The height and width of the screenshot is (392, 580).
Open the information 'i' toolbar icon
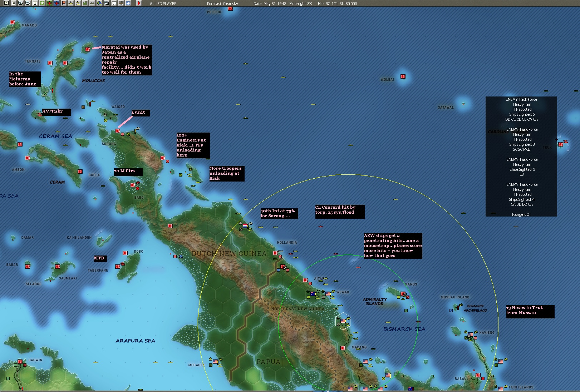[35, 3]
